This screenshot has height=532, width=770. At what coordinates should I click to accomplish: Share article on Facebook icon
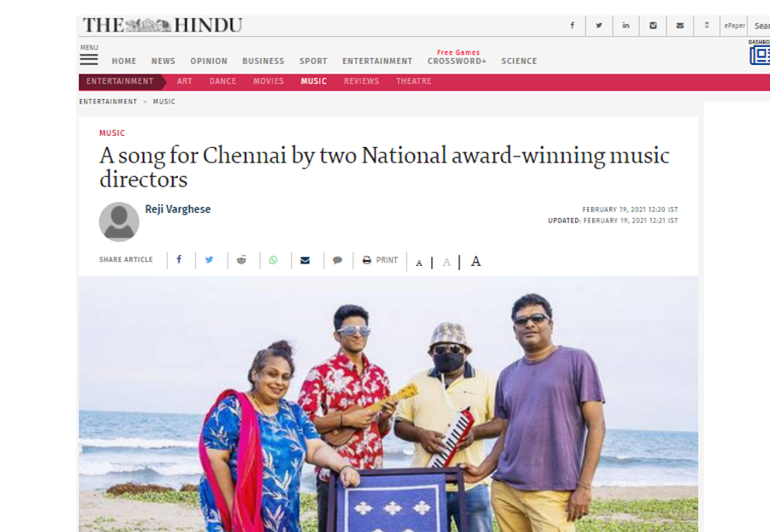click(x=180, y=260)
